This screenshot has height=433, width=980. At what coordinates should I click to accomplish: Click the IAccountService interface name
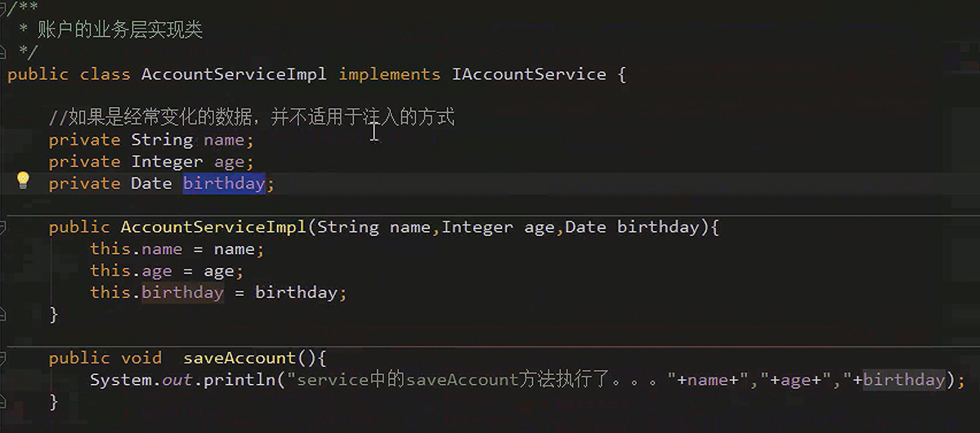(x=529, y=74)
